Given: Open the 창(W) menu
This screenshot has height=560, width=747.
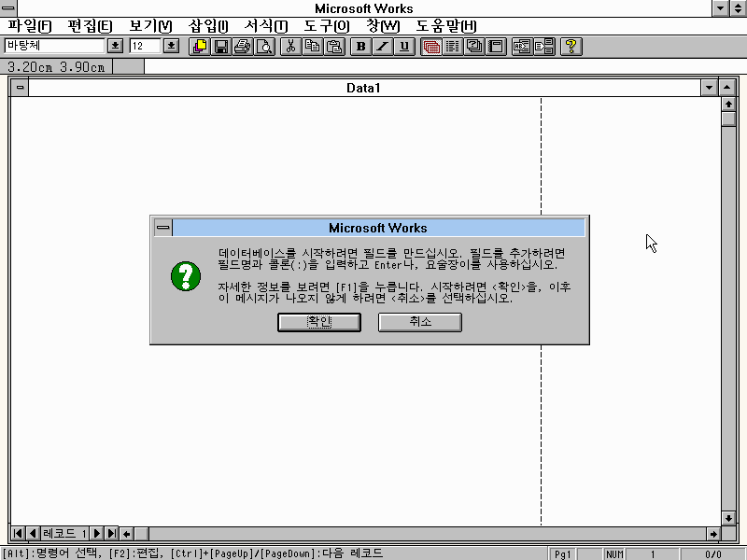Looking at the screenshot, I should point(383,26).
